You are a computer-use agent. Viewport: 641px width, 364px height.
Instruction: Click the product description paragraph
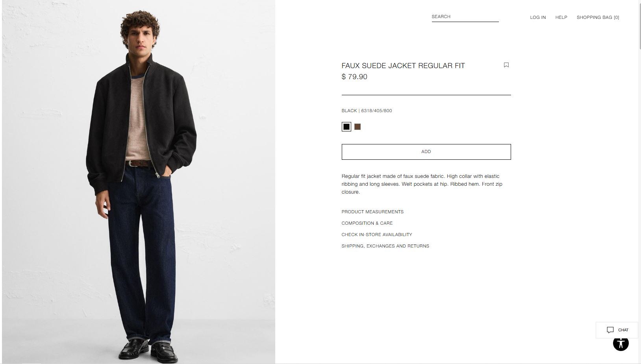(422, 184)
